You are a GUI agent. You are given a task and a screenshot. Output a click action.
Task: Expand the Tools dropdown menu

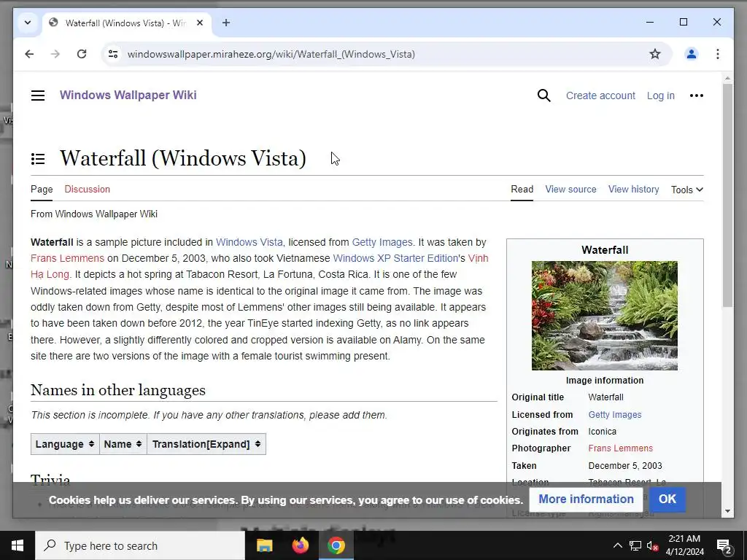[x=687, y=190]
